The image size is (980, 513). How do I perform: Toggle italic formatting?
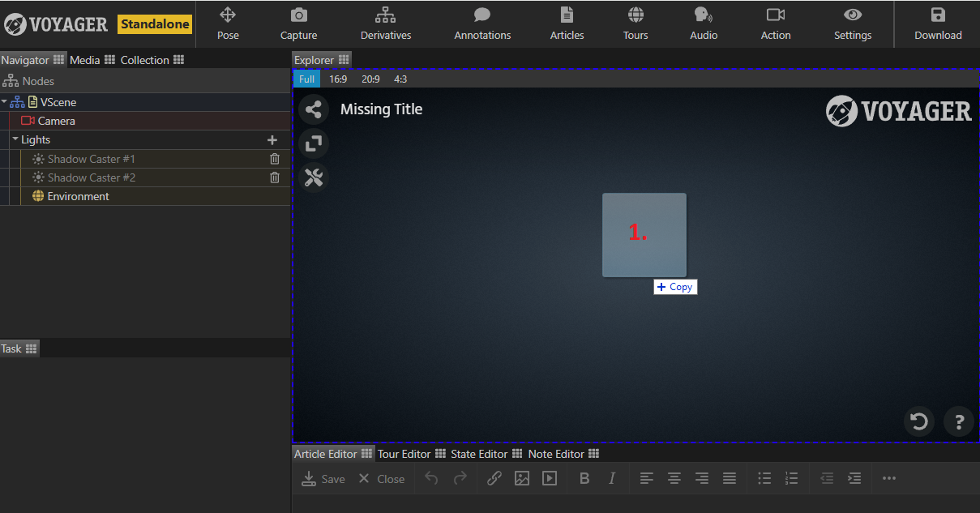coord(612,479)
